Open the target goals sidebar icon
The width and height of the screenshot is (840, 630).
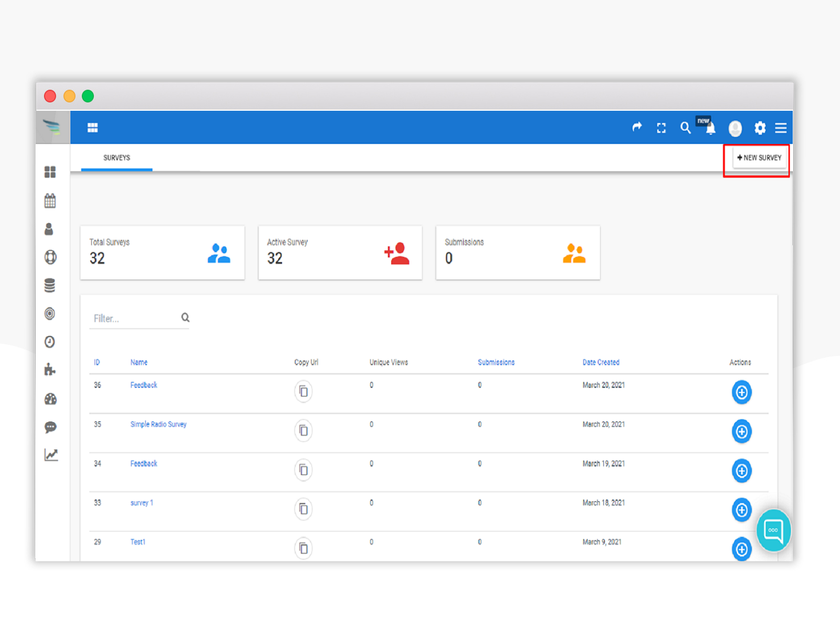(x=49, y=314)
